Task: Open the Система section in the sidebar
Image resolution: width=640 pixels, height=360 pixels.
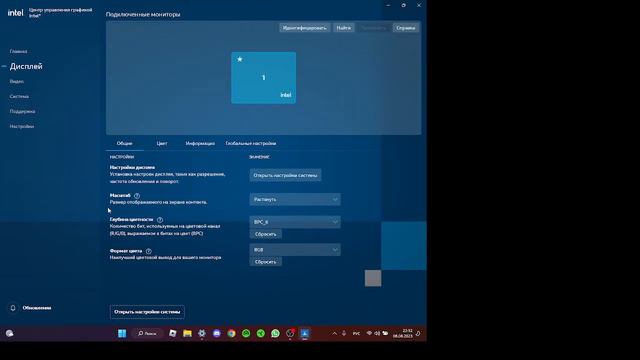Action: [x=19, y=96]
